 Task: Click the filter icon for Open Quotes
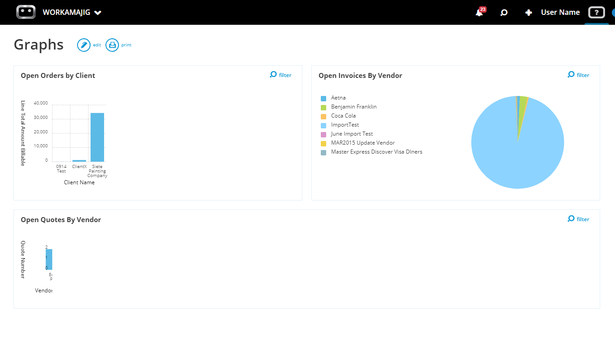tap(571, 219)
